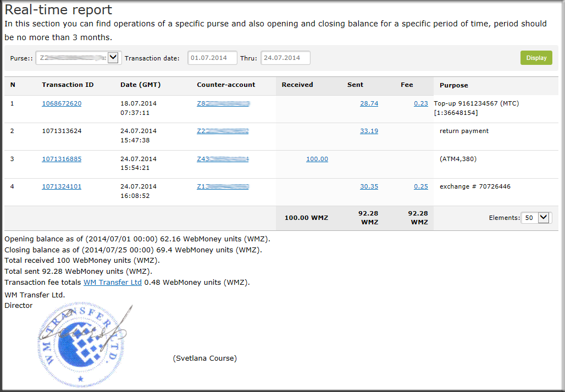Click the fee amount 0.23
This screenshot has width=565, height=392.
tap(420, 103)
